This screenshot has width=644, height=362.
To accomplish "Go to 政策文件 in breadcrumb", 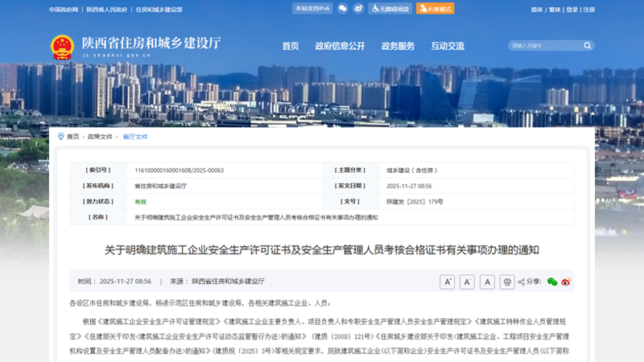I will 100,137.
